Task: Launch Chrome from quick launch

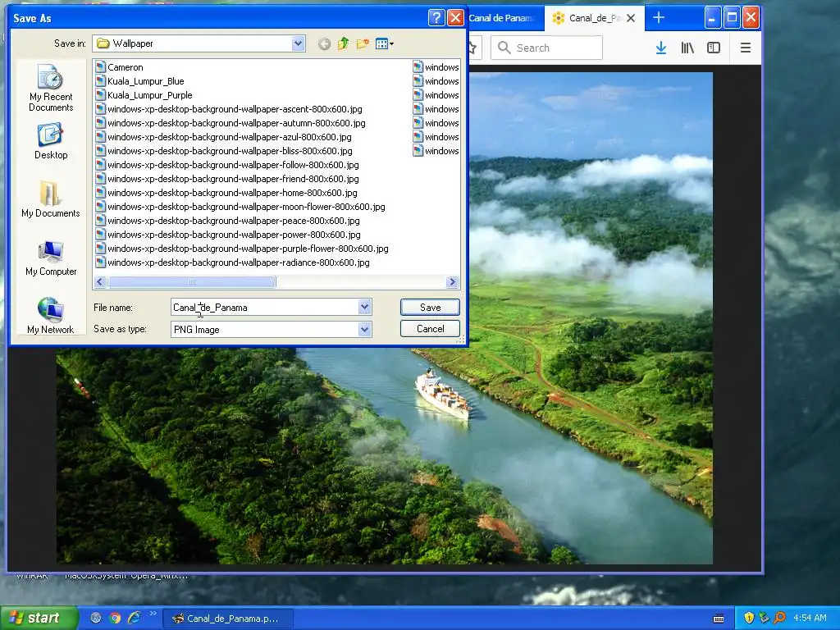Action: (115, 618)
